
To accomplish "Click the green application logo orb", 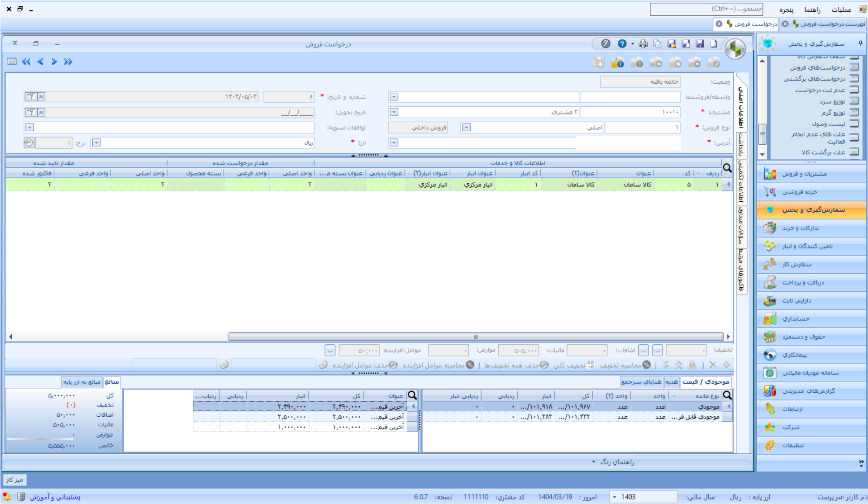I will pos(735,49).
